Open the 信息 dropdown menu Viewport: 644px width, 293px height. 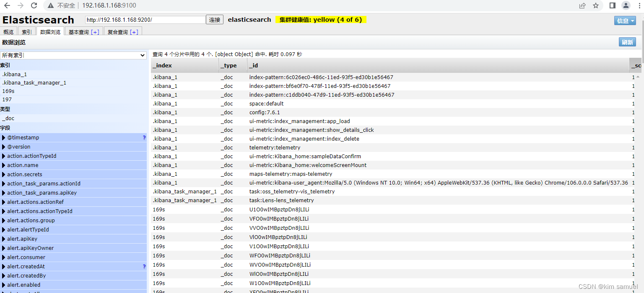(625, 21)
